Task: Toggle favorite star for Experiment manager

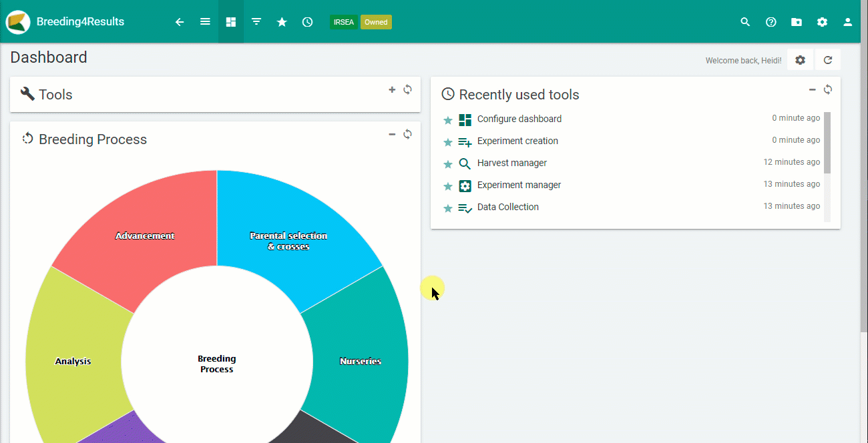Action: [448, 187]
